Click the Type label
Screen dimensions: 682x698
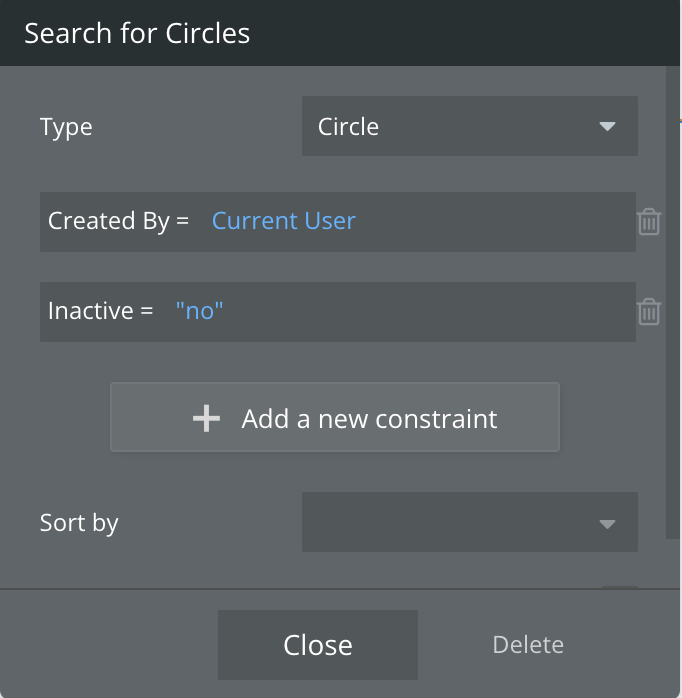66,127
